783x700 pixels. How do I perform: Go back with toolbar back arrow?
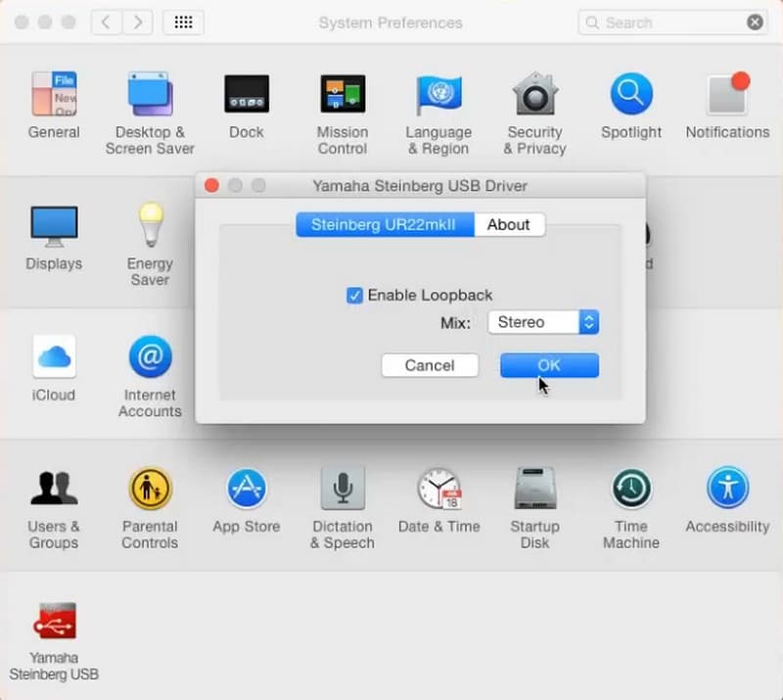point(106,23)
